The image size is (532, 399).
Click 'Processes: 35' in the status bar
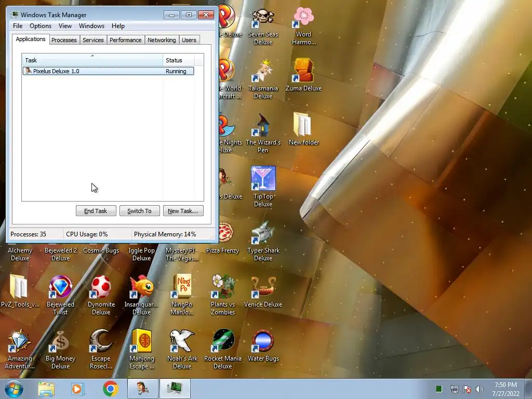[x=28, y=234]
